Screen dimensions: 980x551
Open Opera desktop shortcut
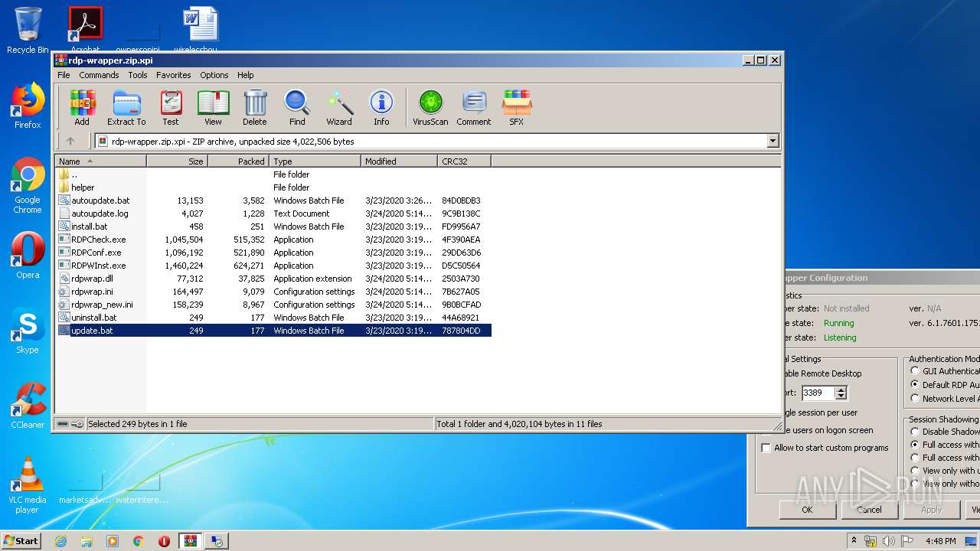28,255
